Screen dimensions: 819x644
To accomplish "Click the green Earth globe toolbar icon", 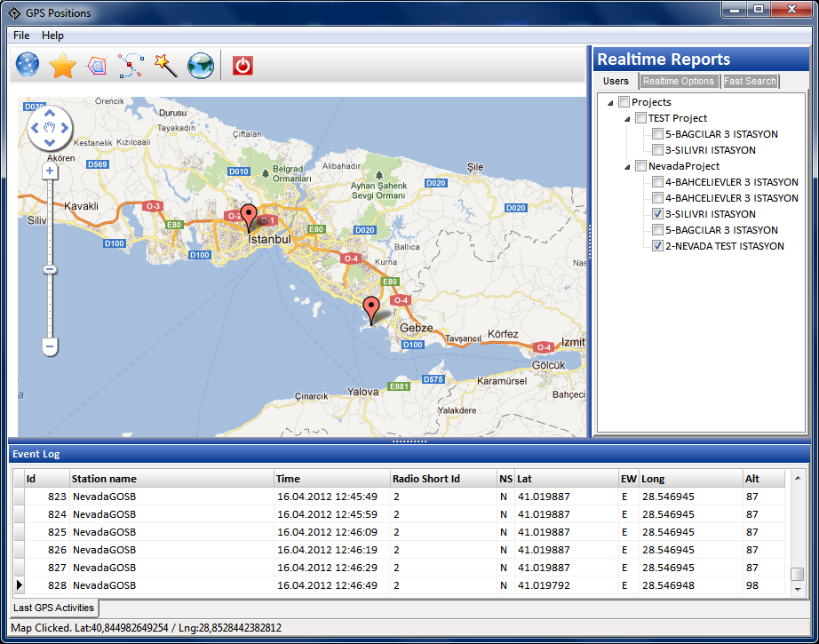I will pos(201,66).
